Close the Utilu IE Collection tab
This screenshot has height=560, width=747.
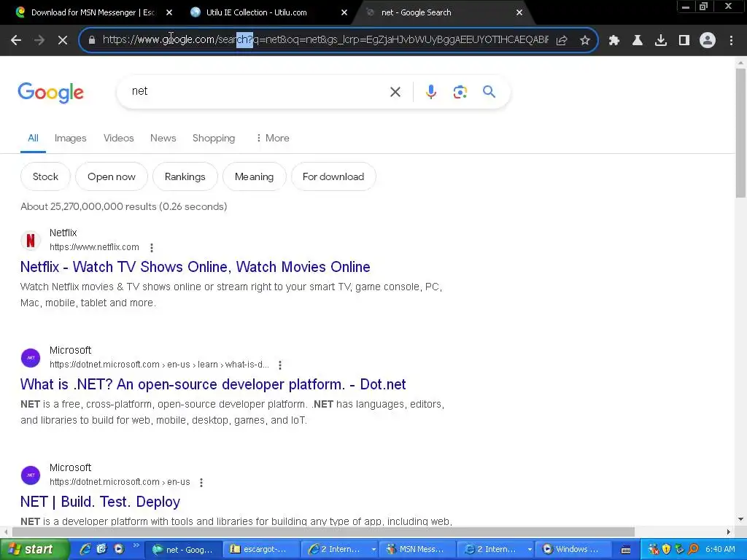click(344, 12)
